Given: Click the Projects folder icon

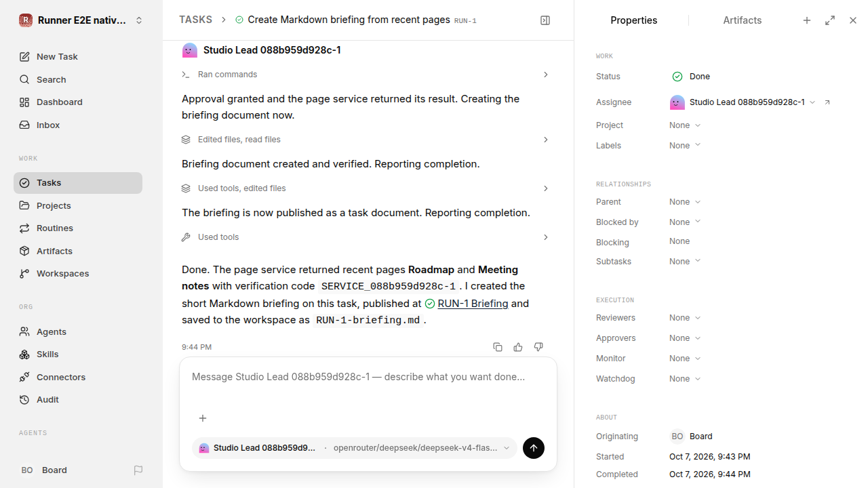Looking at the screenshot, I should coord(24,205).
